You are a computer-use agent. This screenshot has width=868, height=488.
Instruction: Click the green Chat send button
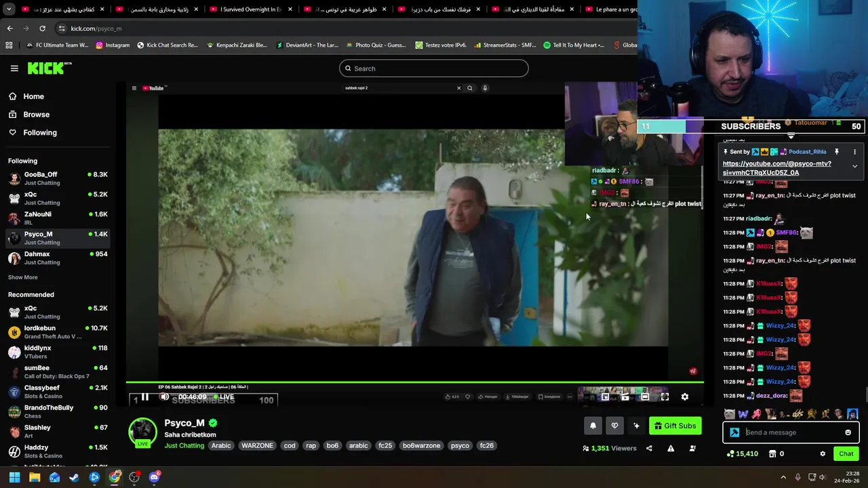click(846, 454)
